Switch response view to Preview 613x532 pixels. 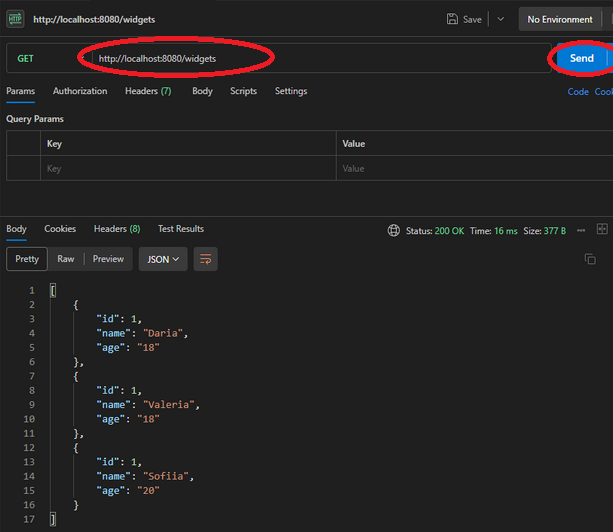tap(108, 259)
